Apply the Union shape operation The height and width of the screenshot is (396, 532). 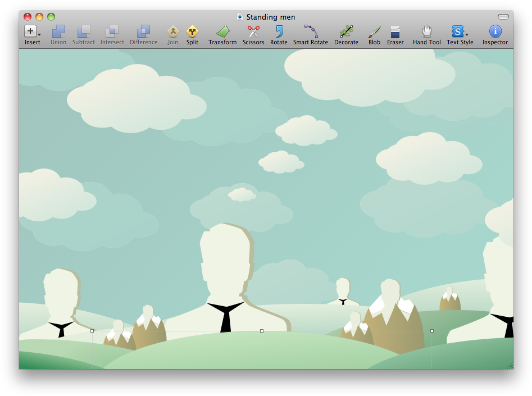click(x=58, y=35)
